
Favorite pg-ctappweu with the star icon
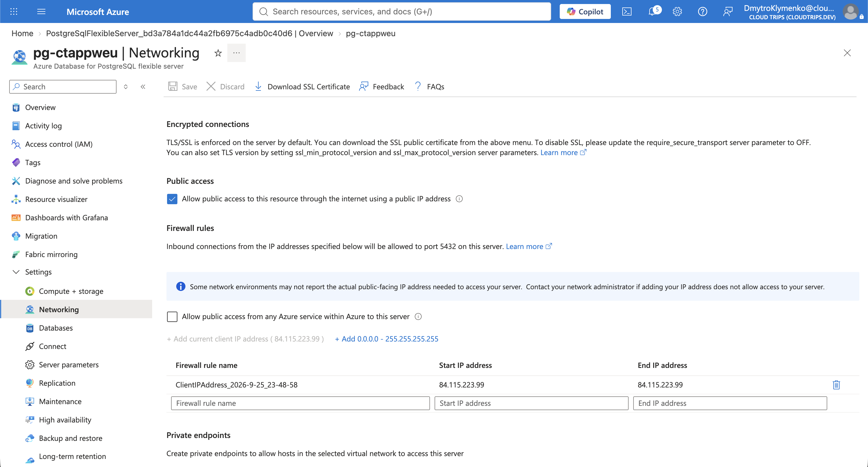(218, 53)
